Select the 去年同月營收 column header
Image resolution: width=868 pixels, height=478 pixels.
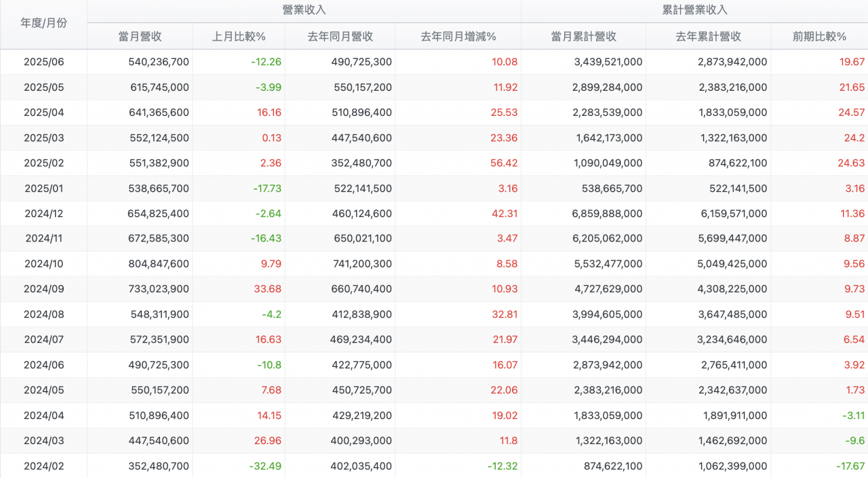(340, 37)
